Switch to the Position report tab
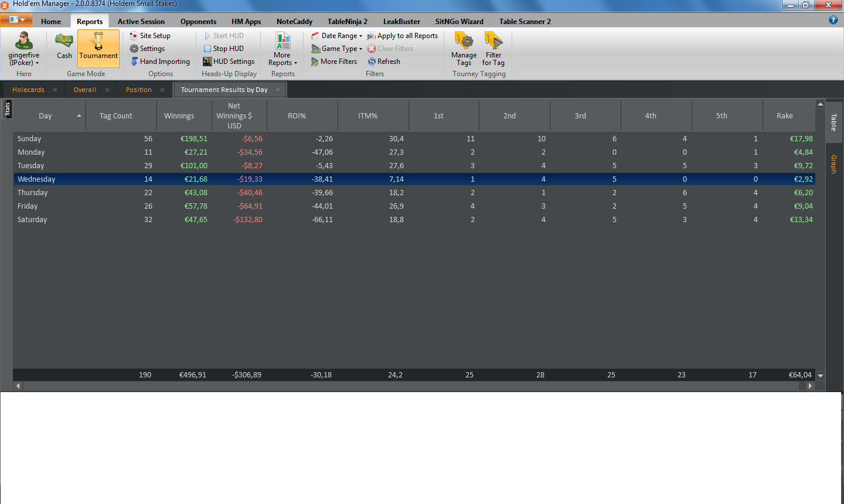Image resolution: width=844 pixels, height=504 pixels. point(139,90)
